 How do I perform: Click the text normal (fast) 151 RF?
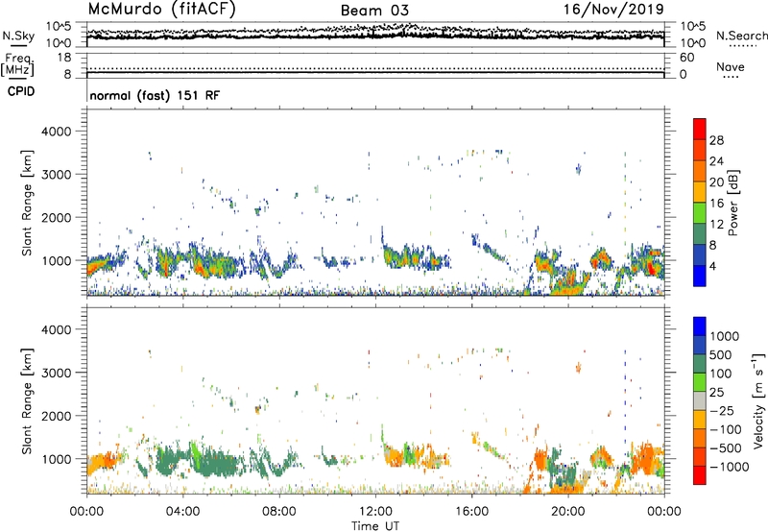click(x=155, y=95)
